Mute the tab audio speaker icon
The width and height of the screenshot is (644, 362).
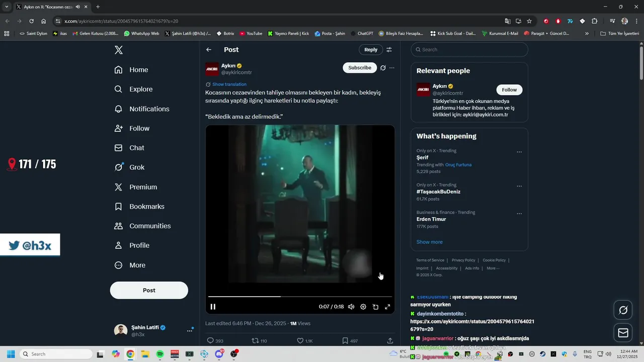coord(78,7)
